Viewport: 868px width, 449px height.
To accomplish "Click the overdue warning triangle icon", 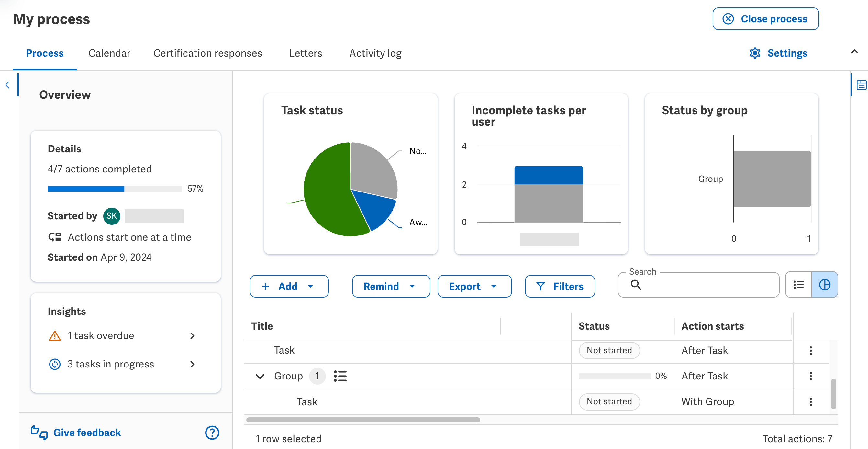I will [55, 336].
